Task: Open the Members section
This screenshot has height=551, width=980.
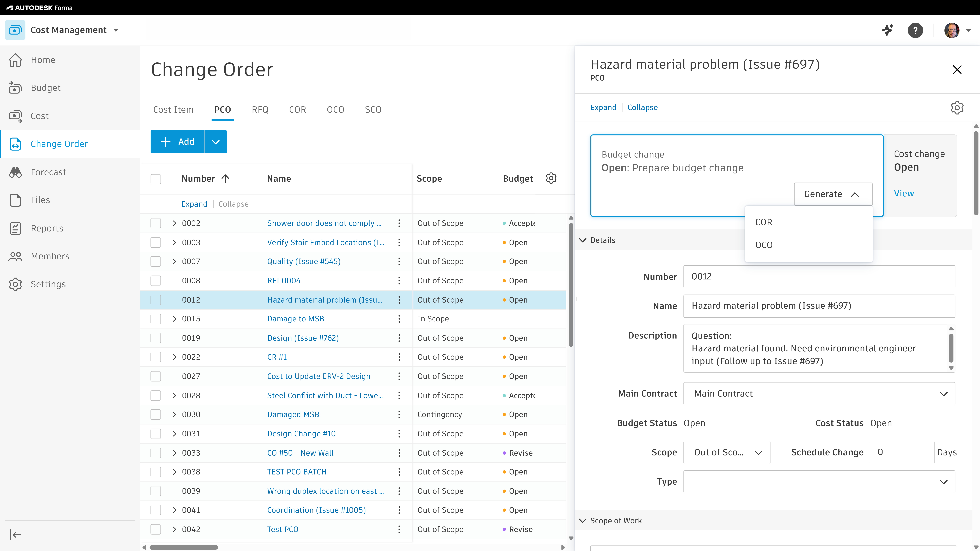Action: (50, 256)
